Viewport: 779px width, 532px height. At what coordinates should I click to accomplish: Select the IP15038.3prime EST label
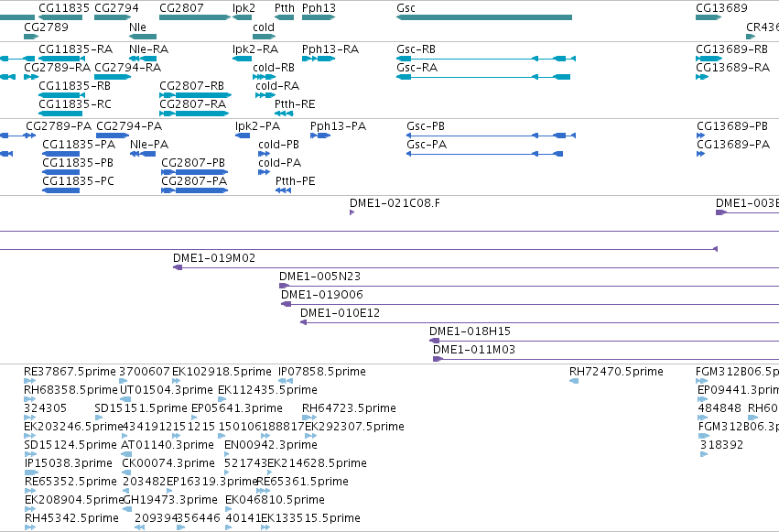pos(69,463)
